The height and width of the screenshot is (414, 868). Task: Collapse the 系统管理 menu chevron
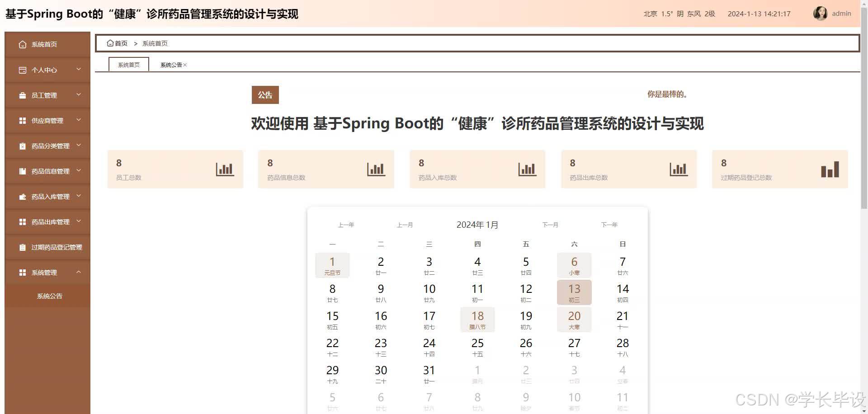click(79, 272)
